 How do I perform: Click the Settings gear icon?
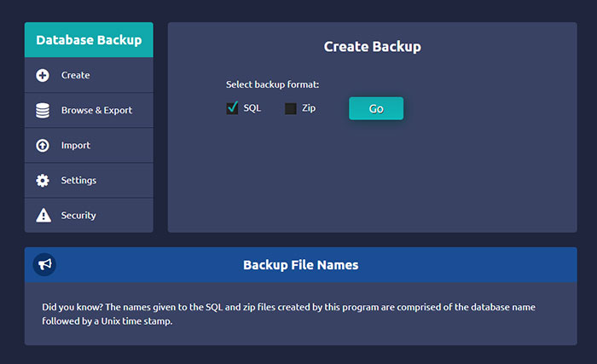click(x=43, y=181)
